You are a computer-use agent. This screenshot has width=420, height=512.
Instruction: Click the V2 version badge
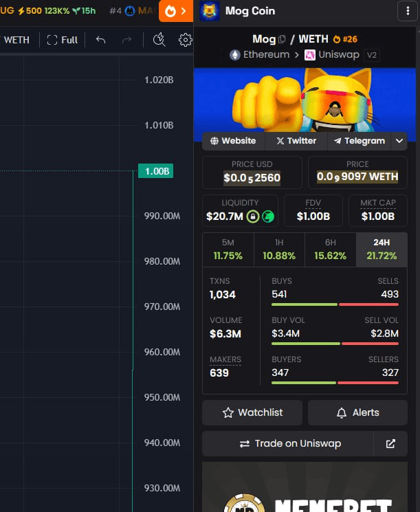tap(372, 55)
